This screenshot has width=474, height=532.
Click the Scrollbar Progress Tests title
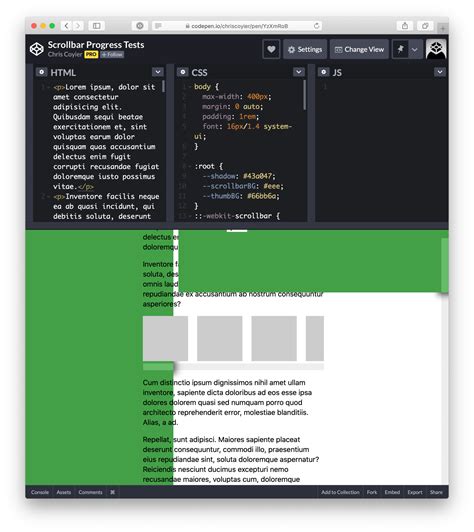pyautogui.click(x=96, y=45)
